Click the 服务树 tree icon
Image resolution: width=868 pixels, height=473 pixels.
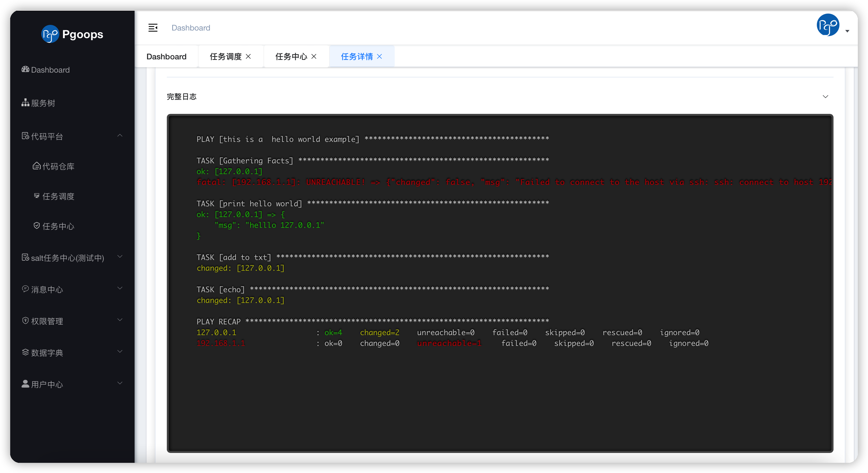(x=25, y=103)
